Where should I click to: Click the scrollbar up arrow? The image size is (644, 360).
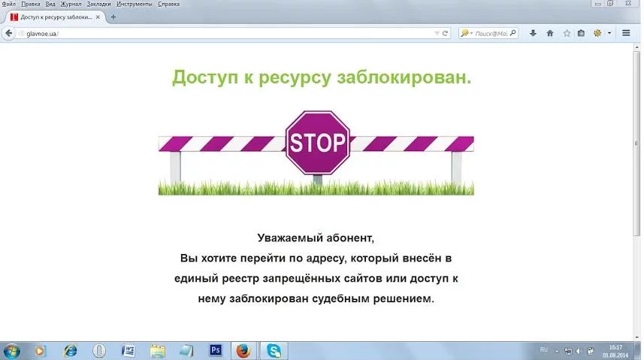click(636, 47)
